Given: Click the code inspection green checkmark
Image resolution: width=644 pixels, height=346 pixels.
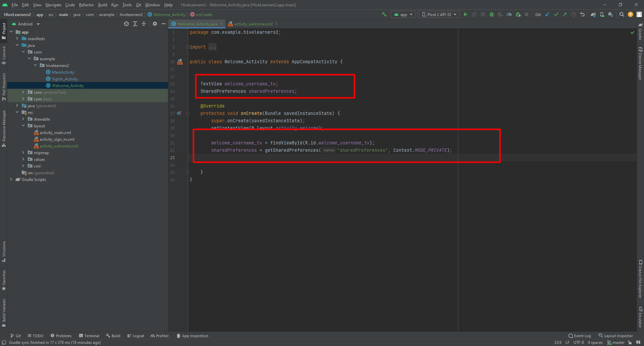Looking at the screenshot, I should pyautogui.click(x=632, y=32).
